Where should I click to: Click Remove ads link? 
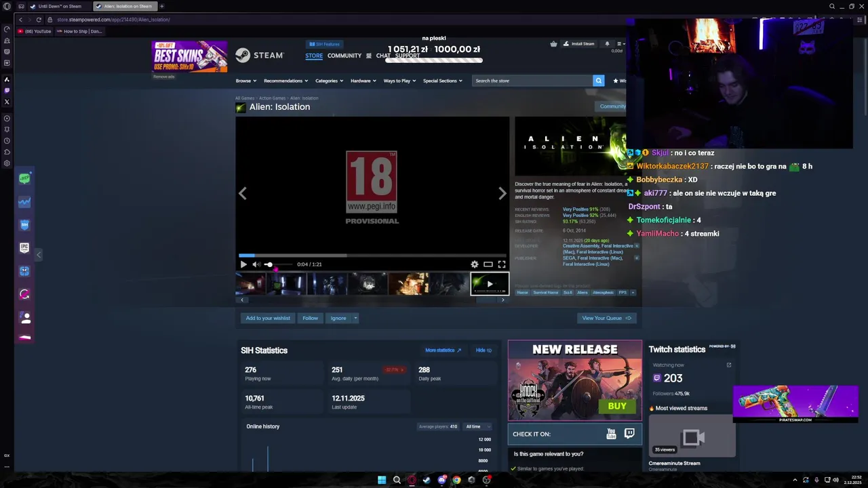pyautogui.click(x=163, y=77)
